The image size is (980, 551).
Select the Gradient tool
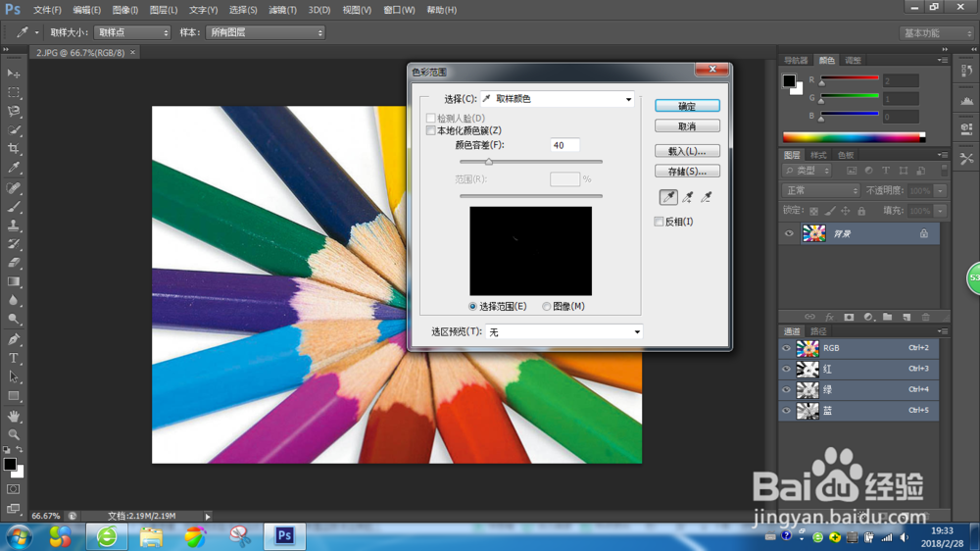[x=14, y=281]
